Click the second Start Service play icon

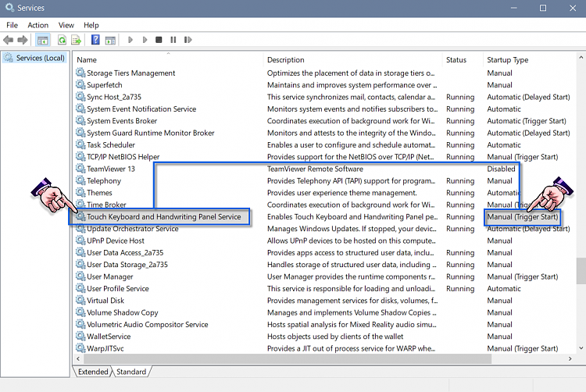(x=145, y=40)
